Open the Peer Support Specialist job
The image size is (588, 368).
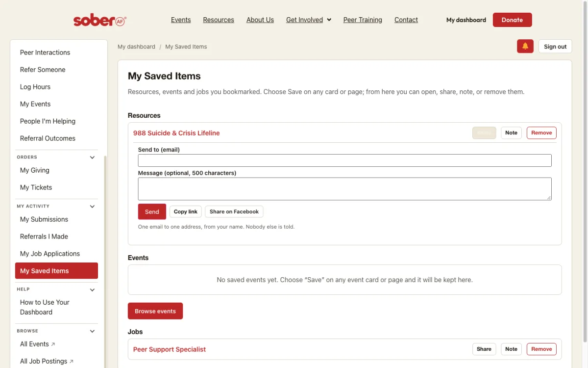click(x=170, y=349)
